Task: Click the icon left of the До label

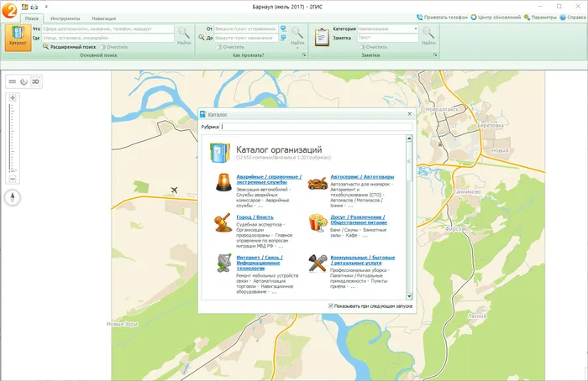Action: click(x=202, y=38)
